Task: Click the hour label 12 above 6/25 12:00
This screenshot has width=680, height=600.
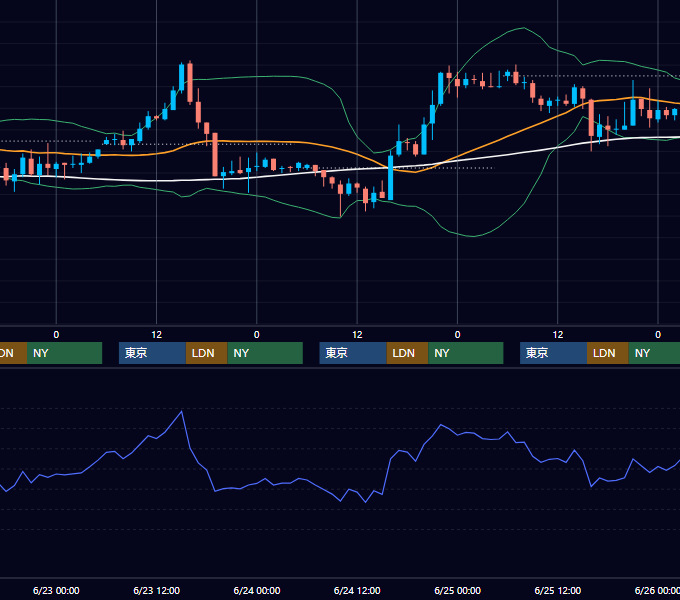Action: tap(558, 335)
